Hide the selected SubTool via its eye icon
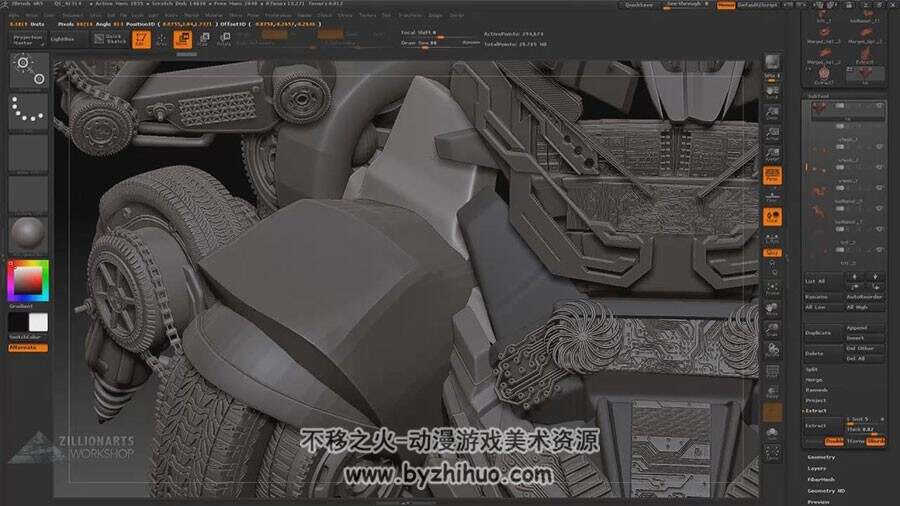 (879, 106)
